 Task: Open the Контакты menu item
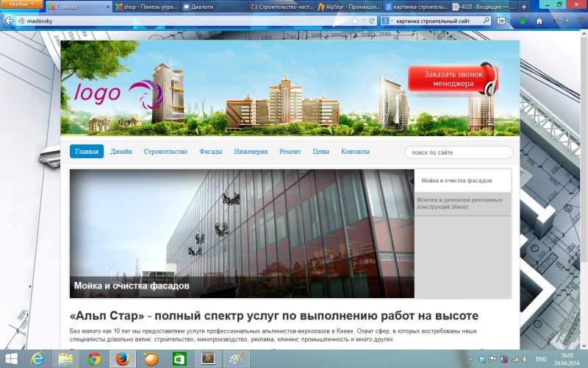click(355, 152)
